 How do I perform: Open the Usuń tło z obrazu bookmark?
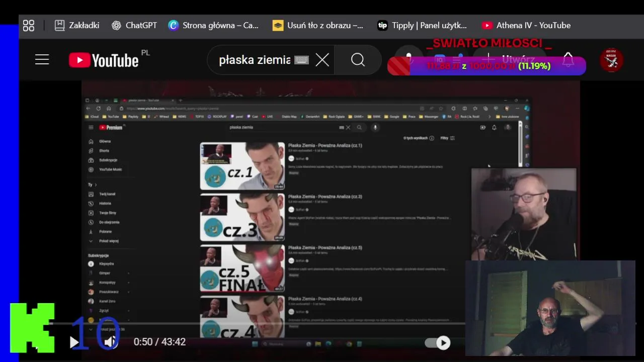(x=318, y=25)
